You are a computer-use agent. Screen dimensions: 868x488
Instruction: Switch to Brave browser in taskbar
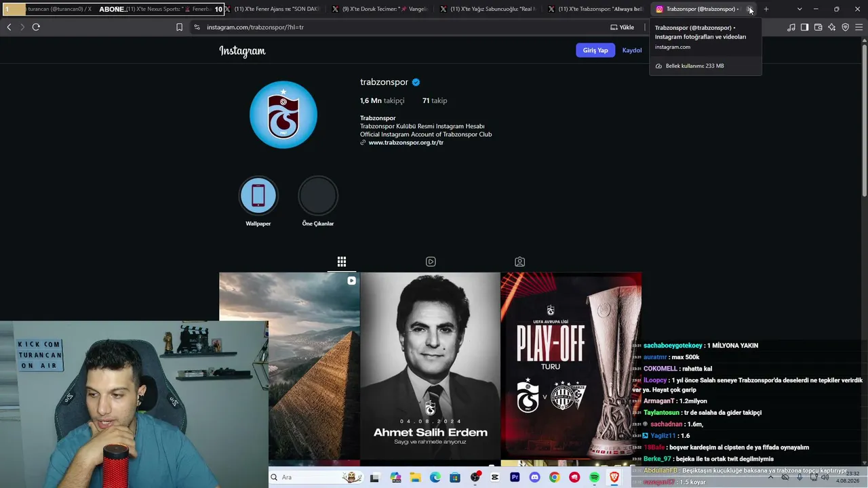pos(614,478)
